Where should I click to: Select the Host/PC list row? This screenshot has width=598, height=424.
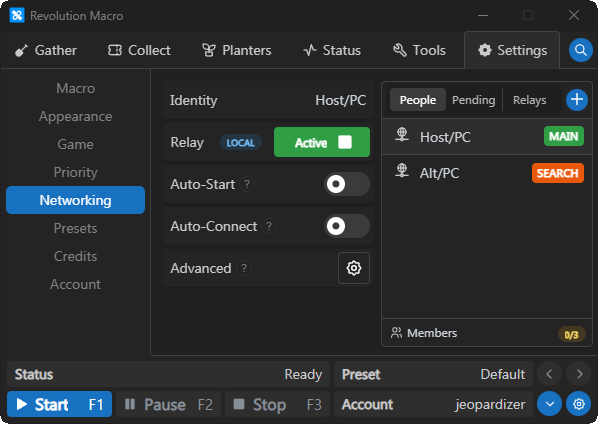coord(487,137)
